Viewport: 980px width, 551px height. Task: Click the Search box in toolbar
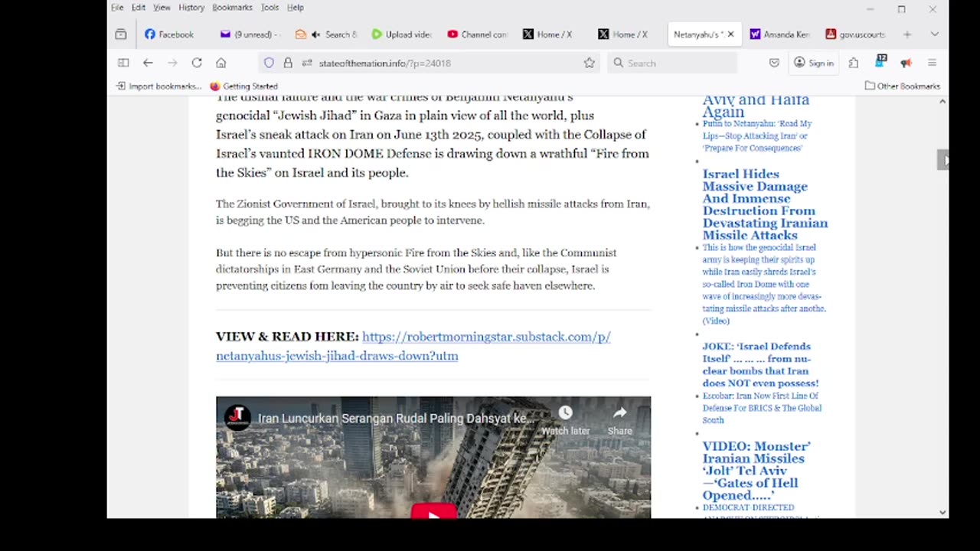point(674,63)
